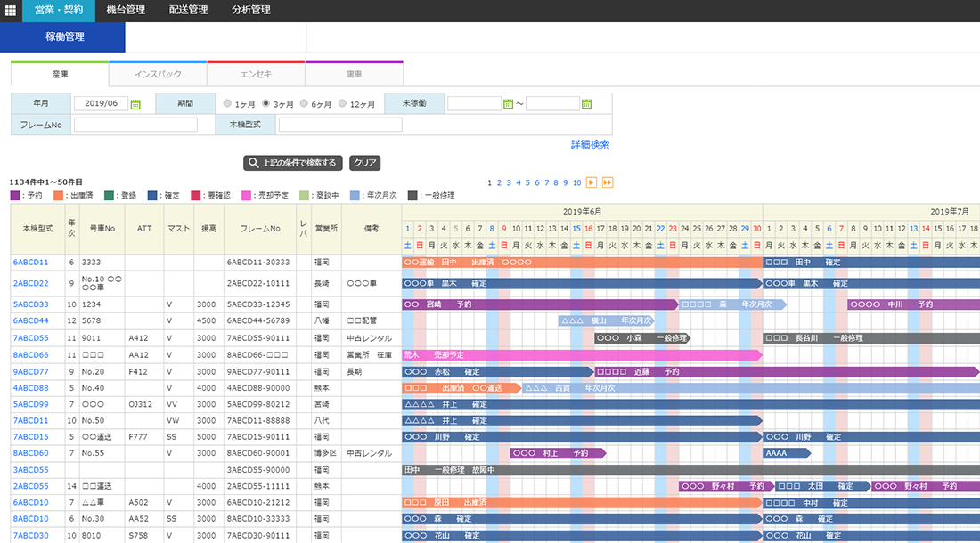Click △△△ 横山 年次月次 bar
This screenshot has width=980, height=543.
(606, 320)
